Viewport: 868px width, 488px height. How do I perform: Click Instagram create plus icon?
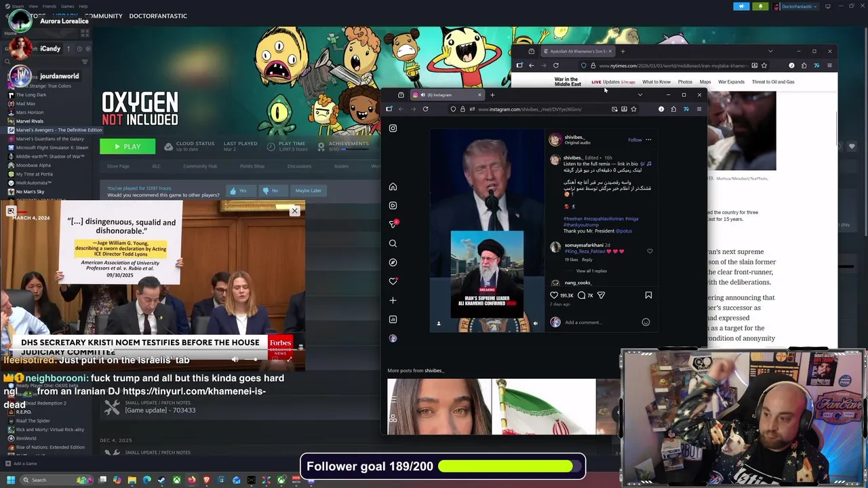pos(393,300)
